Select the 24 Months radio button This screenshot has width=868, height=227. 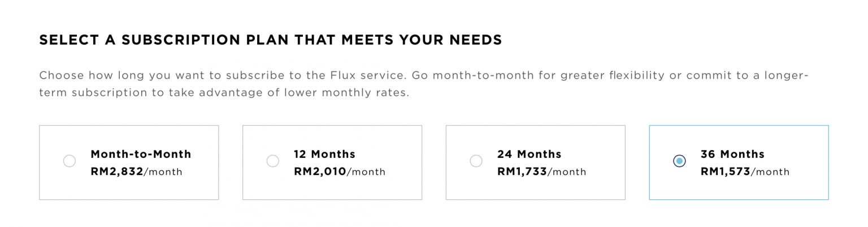click(x=476, y=161)
